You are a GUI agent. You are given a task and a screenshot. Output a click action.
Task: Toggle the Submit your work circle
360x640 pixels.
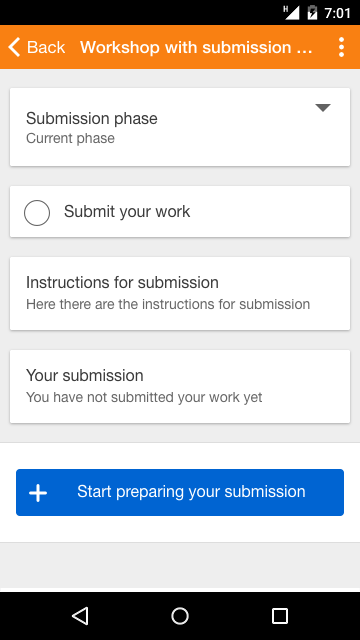tap(37, 213)
